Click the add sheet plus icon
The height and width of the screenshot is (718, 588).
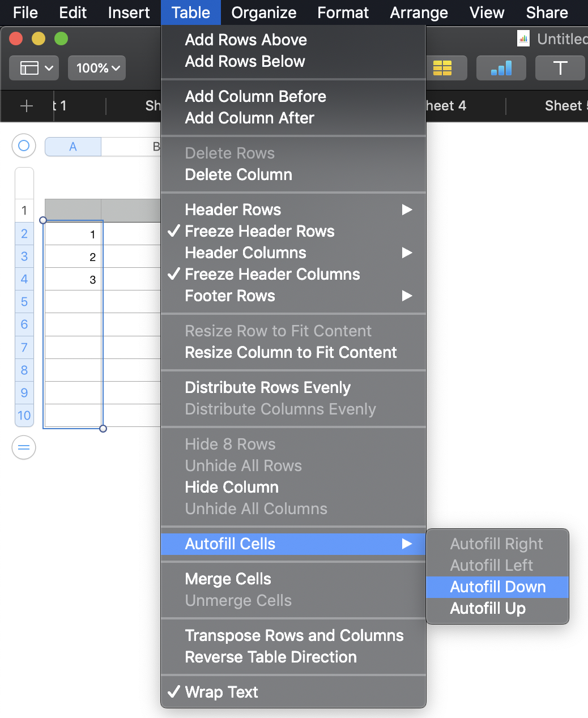(27, 106)
